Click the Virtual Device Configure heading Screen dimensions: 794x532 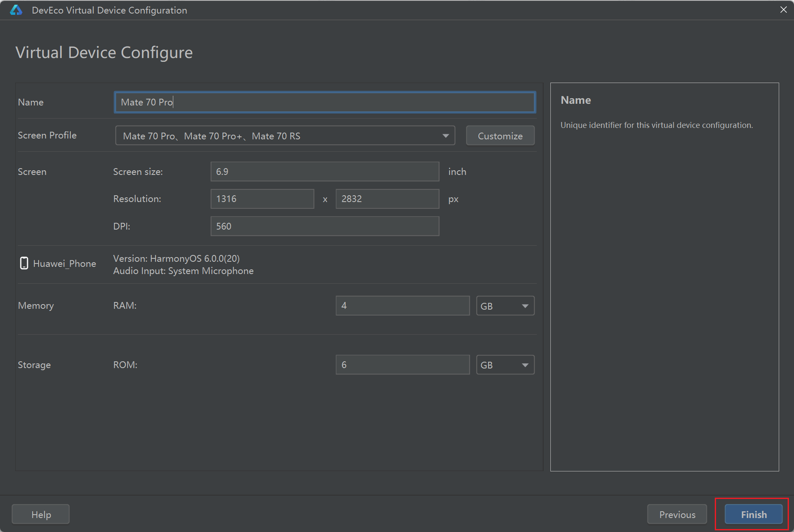pos(104,53)
